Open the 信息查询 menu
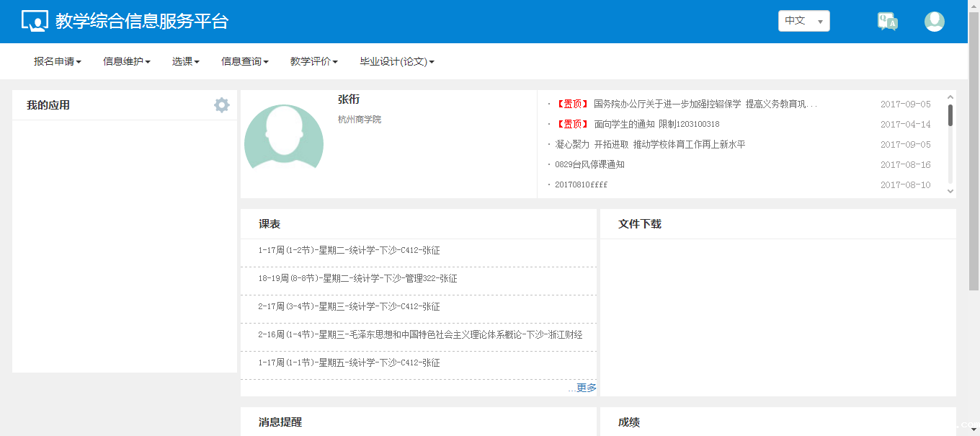Viewport: 980px width, 436px height. point(245,62)
